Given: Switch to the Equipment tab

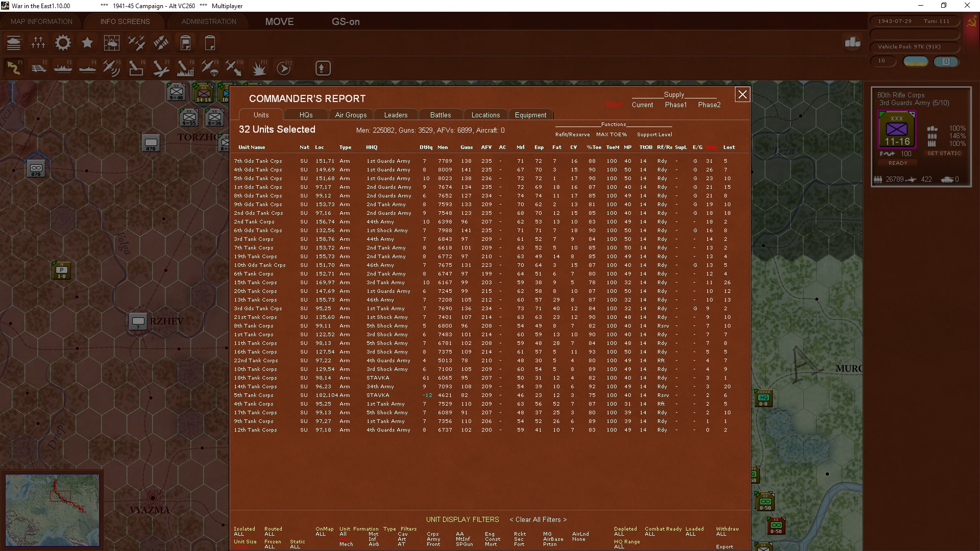Looking at the screenshot, I should click(x=530, y=115).
